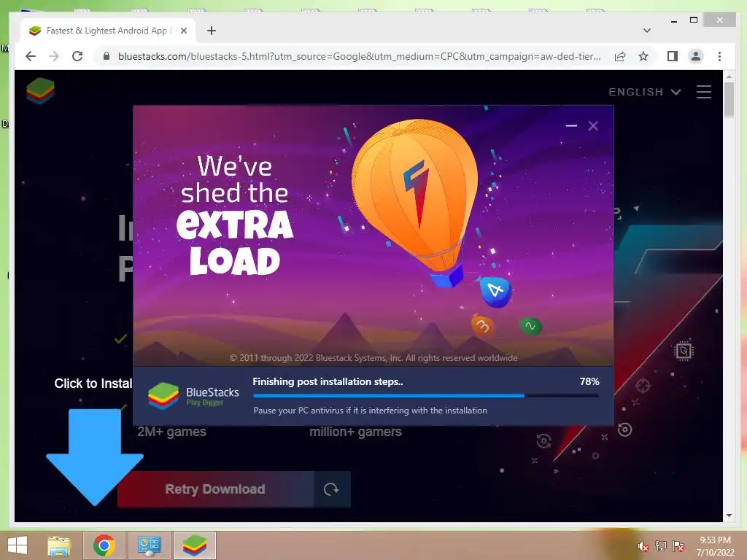Click the Chrome forward arrow

tap(54, 56)
